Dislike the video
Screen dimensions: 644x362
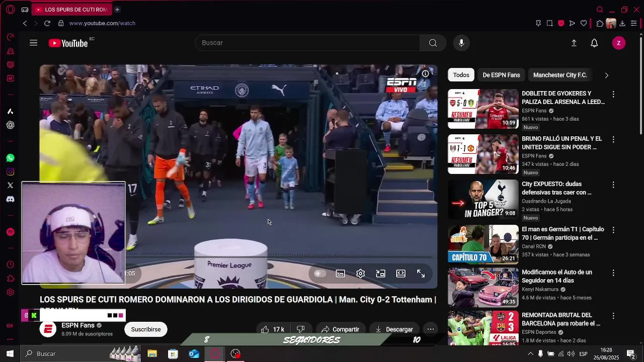click(301, 329)
